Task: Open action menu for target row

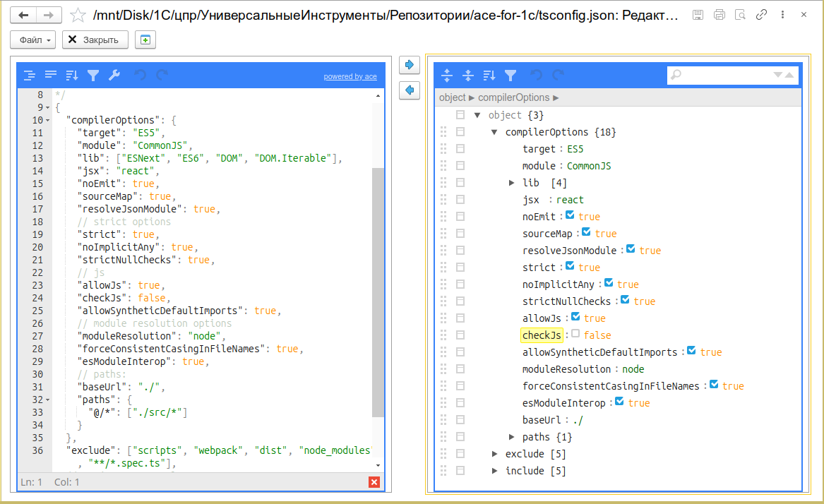Action: coord(460,149)
